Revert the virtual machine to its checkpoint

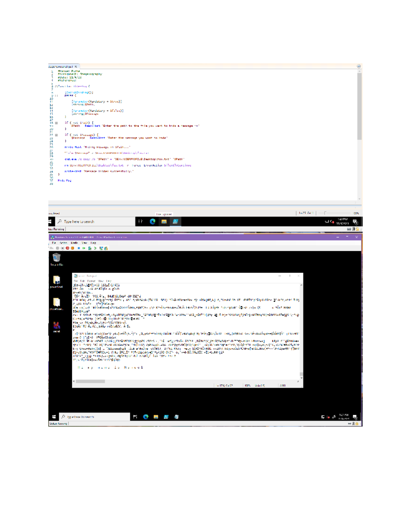pos(96,248)
